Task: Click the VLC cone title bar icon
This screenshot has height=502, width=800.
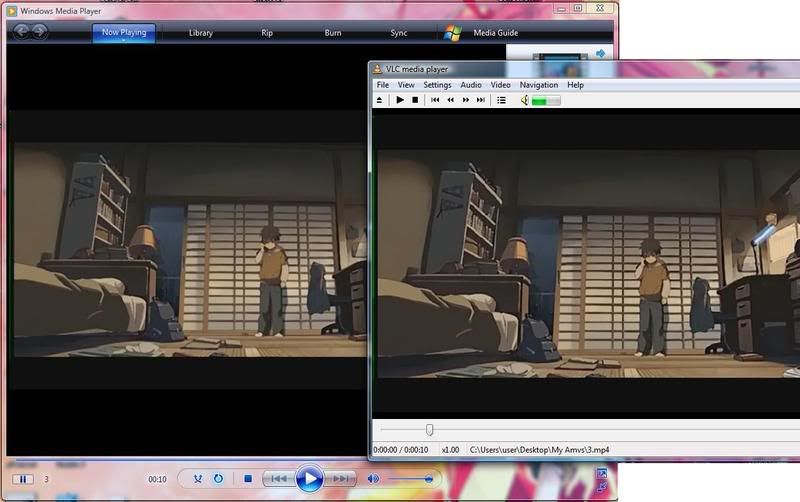Action: point(377,69)
